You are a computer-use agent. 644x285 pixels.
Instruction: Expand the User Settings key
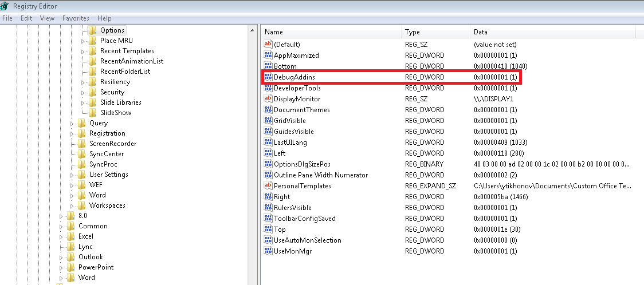coord(72,175)
